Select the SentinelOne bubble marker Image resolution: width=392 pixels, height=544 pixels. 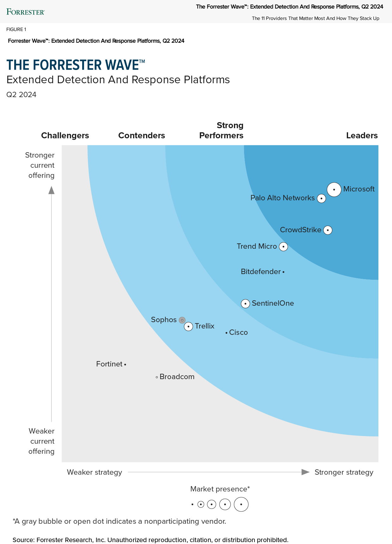click(x=245, y=303)
